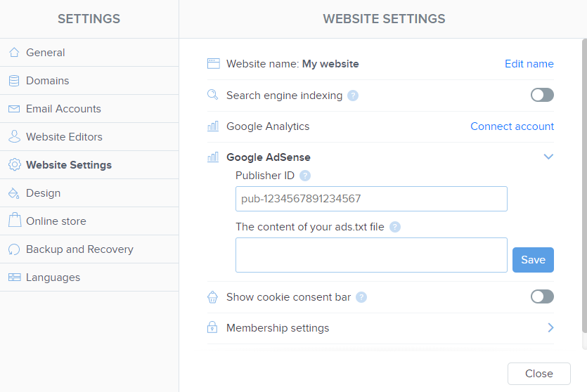
Task: Open Languages settings
Action: coord(89,277)
